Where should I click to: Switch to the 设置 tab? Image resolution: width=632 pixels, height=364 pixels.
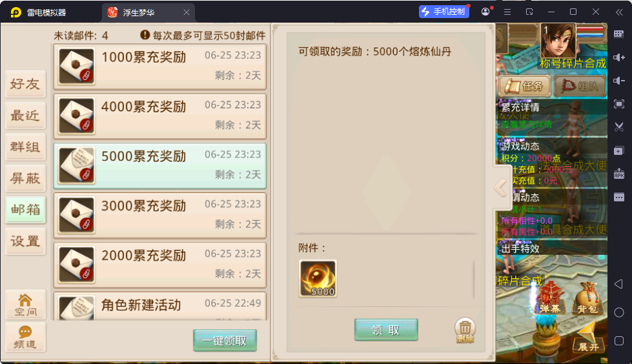[25, 241]
